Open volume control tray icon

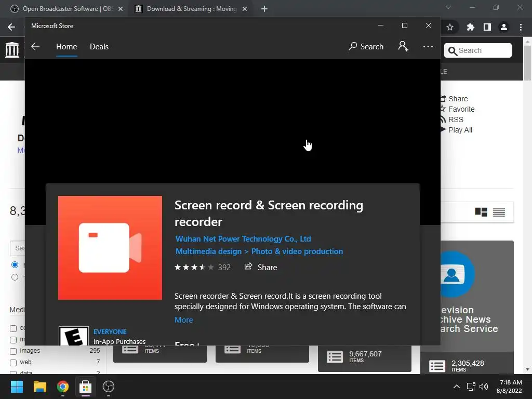click(x=484, y=387)
